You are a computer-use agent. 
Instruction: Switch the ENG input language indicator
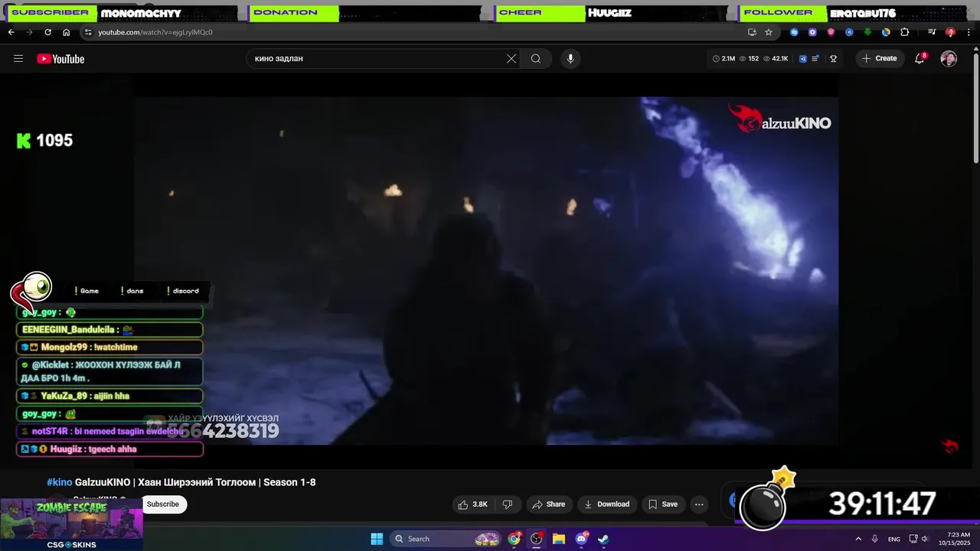coord(893,539)
